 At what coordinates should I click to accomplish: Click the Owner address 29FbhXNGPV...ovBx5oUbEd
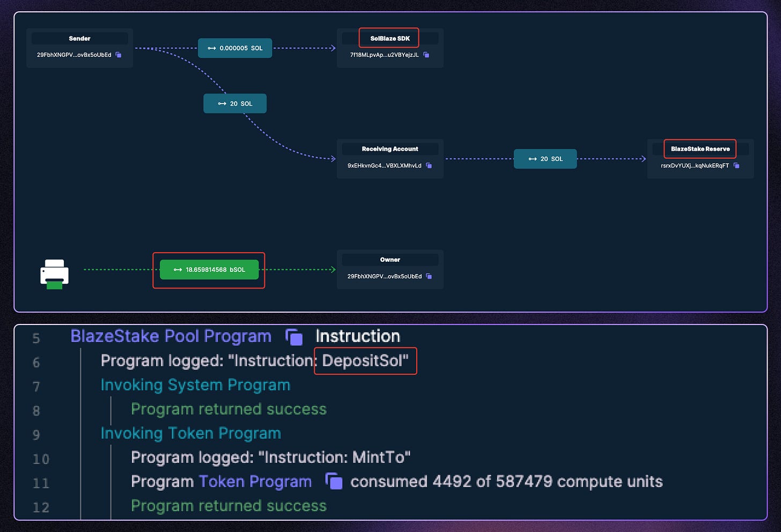click(385, 276)
